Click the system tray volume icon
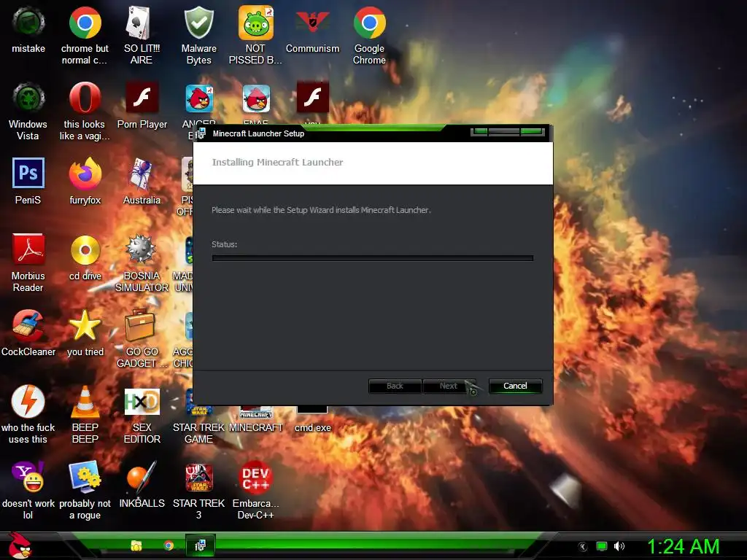Screen dimensions: 747x560 (619, 546)
